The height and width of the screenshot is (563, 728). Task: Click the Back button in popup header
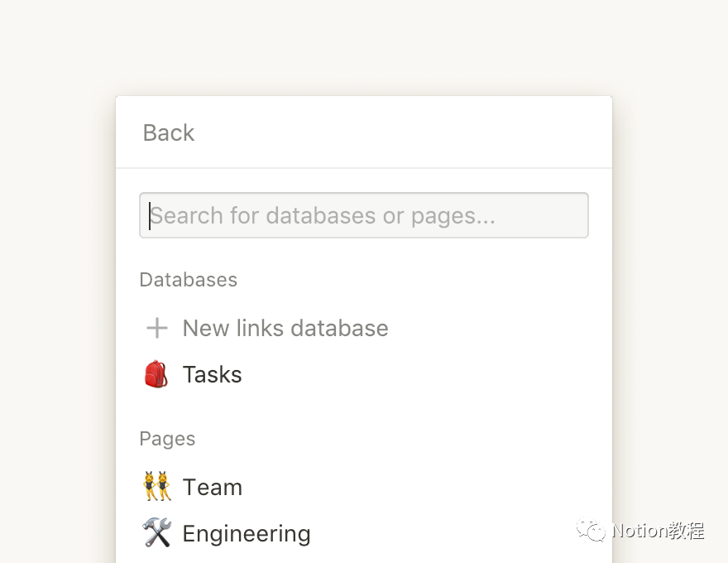point(169,132)
